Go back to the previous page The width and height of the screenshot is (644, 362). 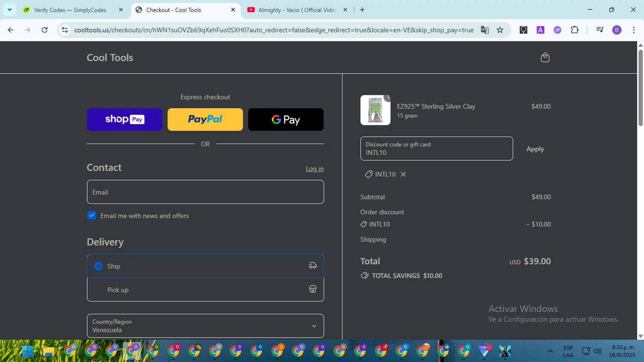point(11,30)
